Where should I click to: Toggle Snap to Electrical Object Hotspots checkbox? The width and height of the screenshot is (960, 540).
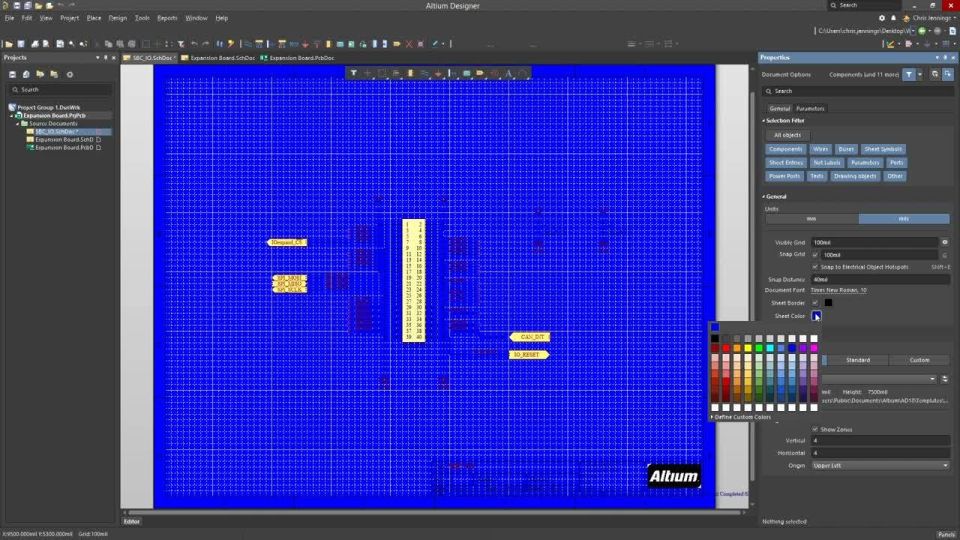tap(815, 267)
